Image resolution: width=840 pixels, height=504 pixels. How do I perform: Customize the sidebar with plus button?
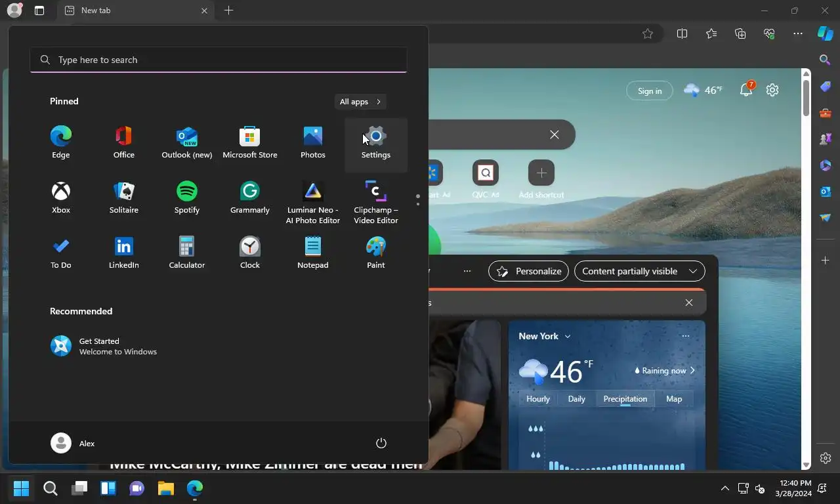tap(826, 261)
